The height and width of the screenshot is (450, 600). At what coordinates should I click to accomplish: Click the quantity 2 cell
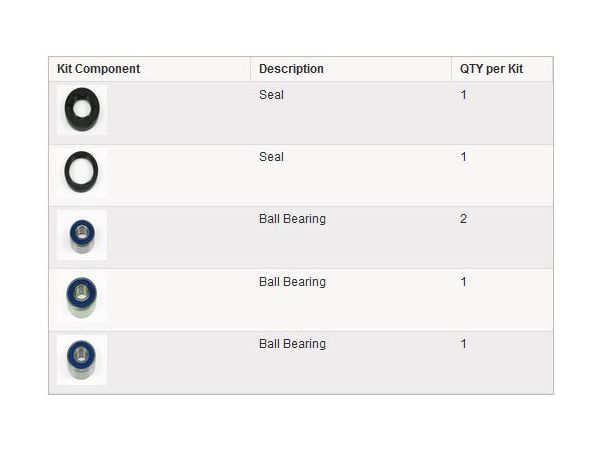pos(463,219)
